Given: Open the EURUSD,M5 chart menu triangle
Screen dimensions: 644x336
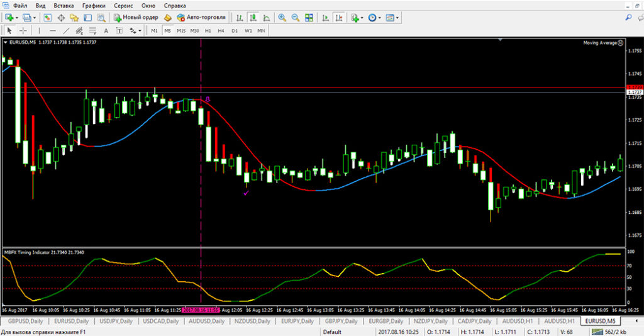Looking at the screenshot, I should coord(5,42).
